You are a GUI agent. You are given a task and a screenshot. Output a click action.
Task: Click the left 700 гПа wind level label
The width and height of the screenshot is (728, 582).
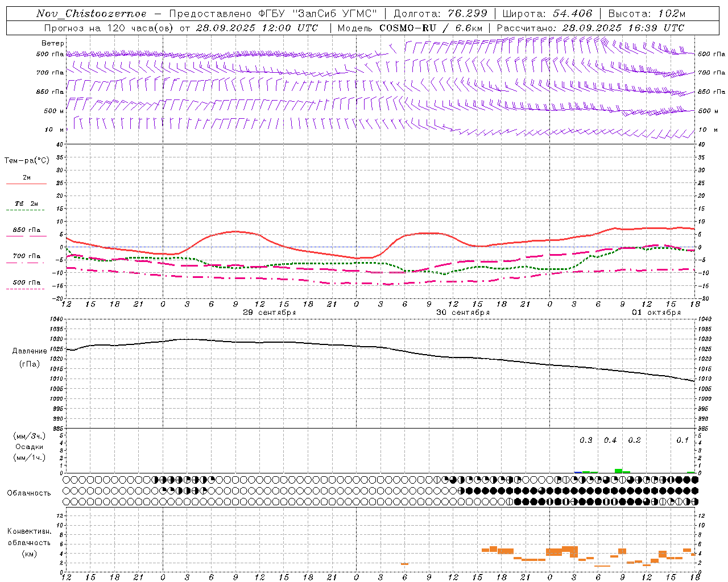(x=50, y=73)
